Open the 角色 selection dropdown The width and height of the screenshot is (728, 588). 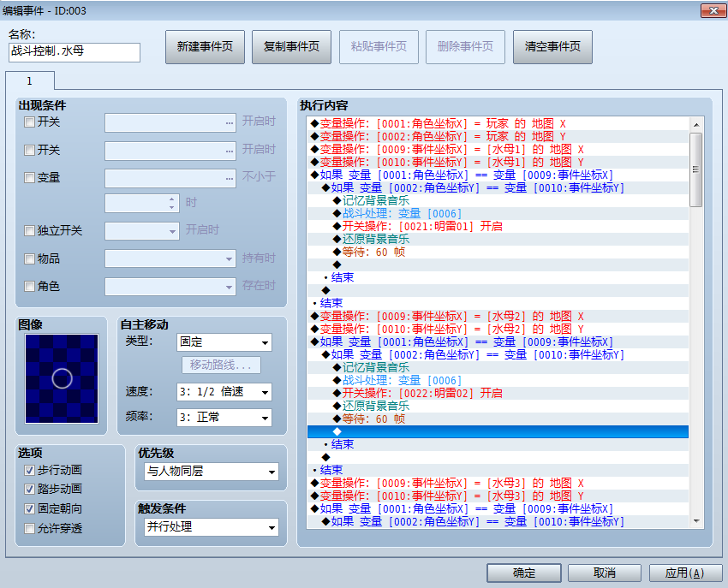point(170,287)
